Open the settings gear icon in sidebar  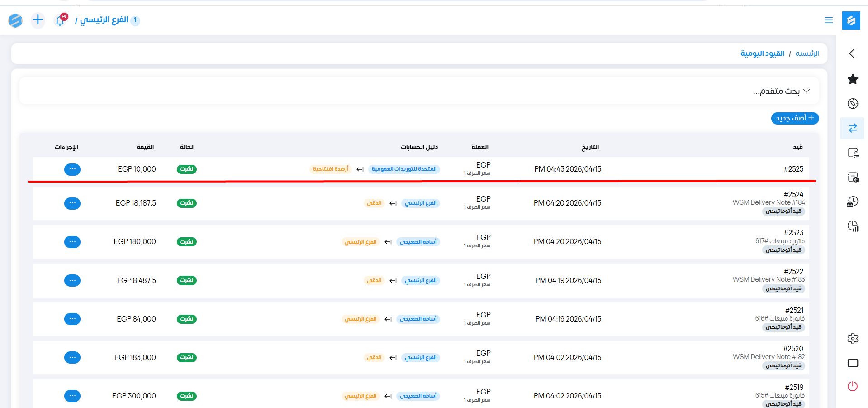coord(853,338)
